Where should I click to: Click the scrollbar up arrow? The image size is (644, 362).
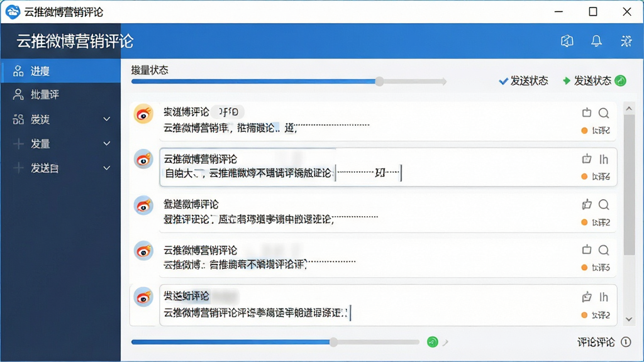click(x=629, y=108)
